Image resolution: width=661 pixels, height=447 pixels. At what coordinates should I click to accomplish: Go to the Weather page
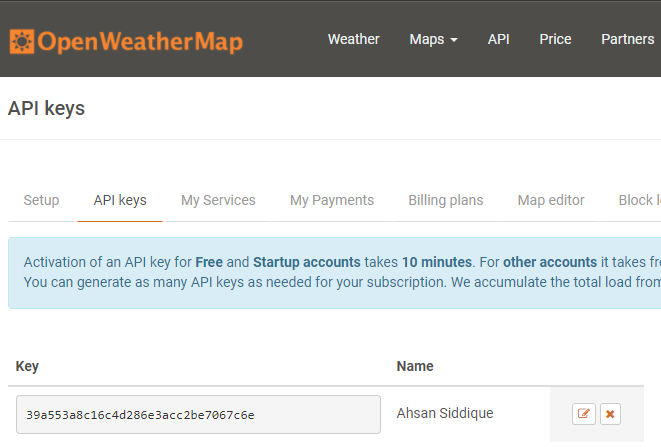[x=354, y=39]
